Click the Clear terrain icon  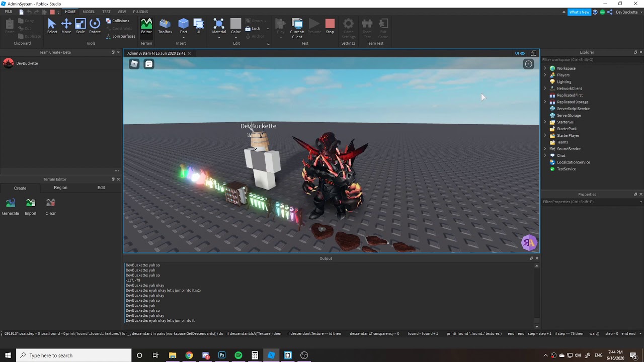tap(50, 207)
